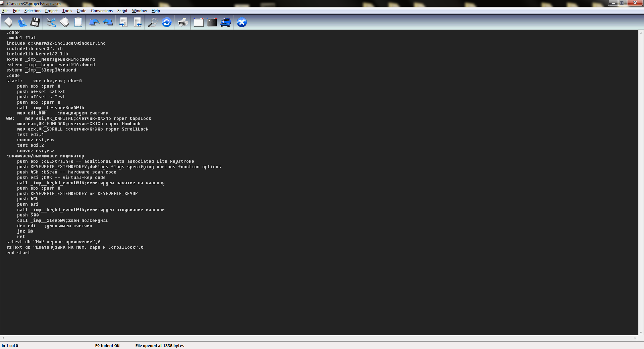Image resolution: width=644 pixels, height=349 pixels.
Task: Click the blue circular arrows icon
Action: tap(167, 22)
